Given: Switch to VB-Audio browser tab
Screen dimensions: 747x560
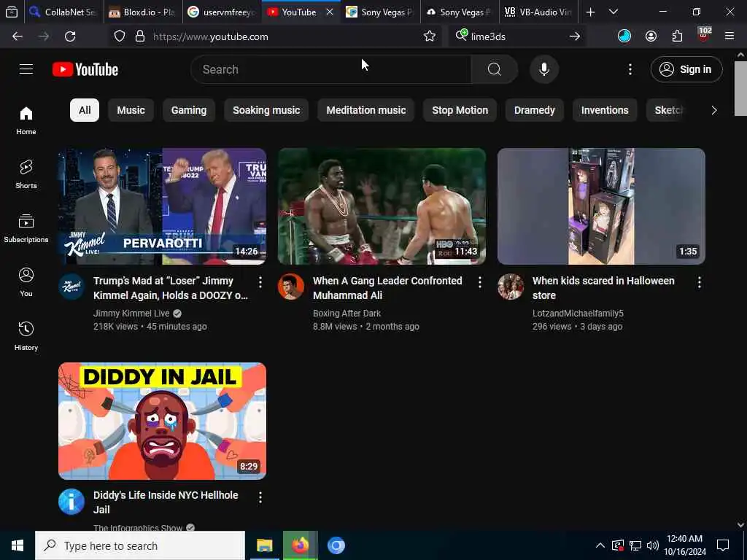Looking at the screenshot, I should [539, 12].
